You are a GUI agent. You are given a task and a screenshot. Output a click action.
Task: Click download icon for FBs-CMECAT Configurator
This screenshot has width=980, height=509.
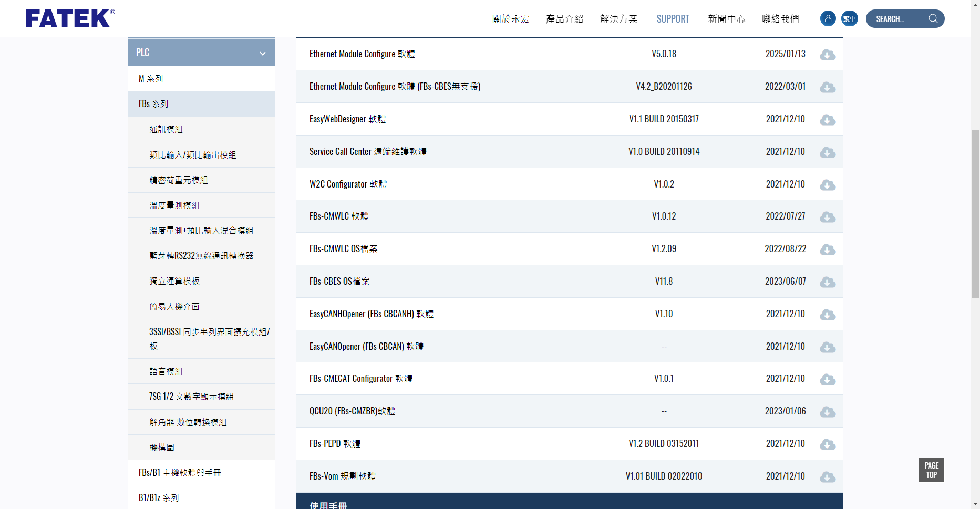[828, 379]
